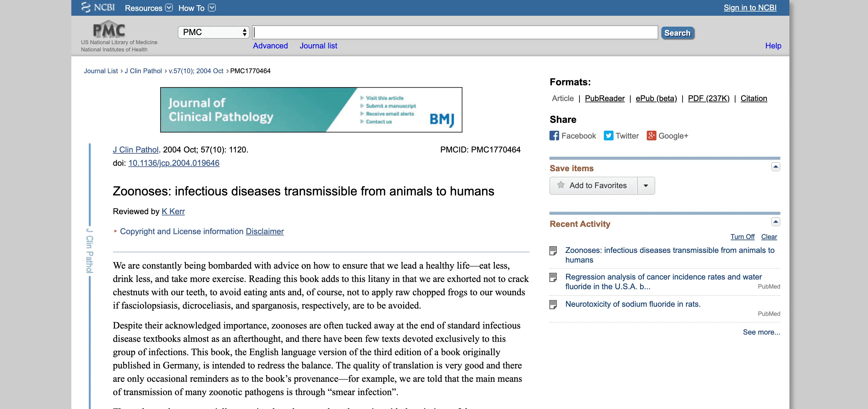The width and height of the screenshot is (868, 409).
Task: Turn Off recent activity tracking
Action: 742,237
